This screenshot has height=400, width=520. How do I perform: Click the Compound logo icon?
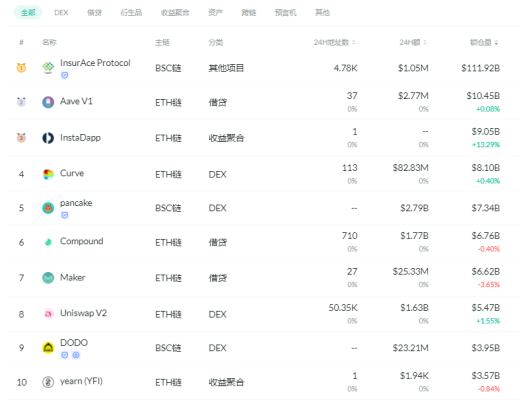pos(48,242)
